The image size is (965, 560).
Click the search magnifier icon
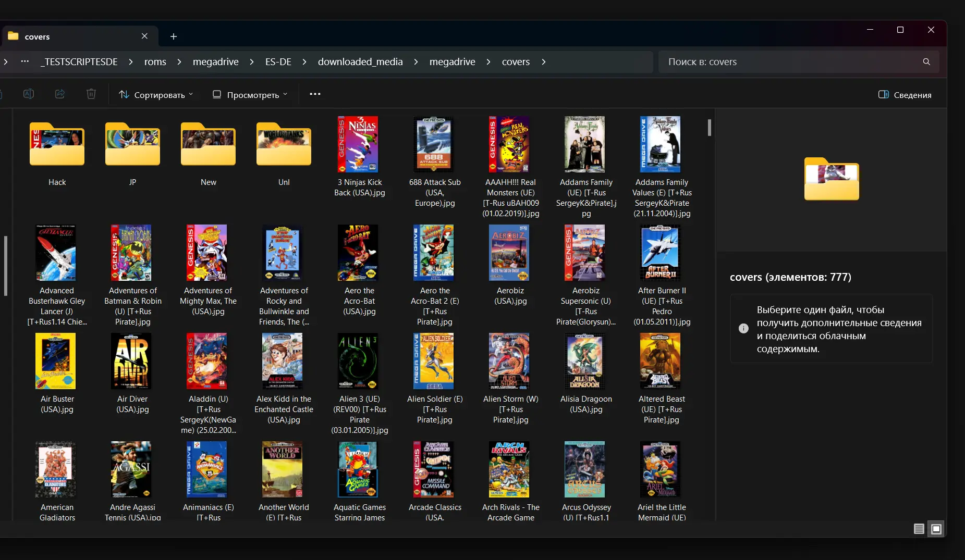(926, 62)
